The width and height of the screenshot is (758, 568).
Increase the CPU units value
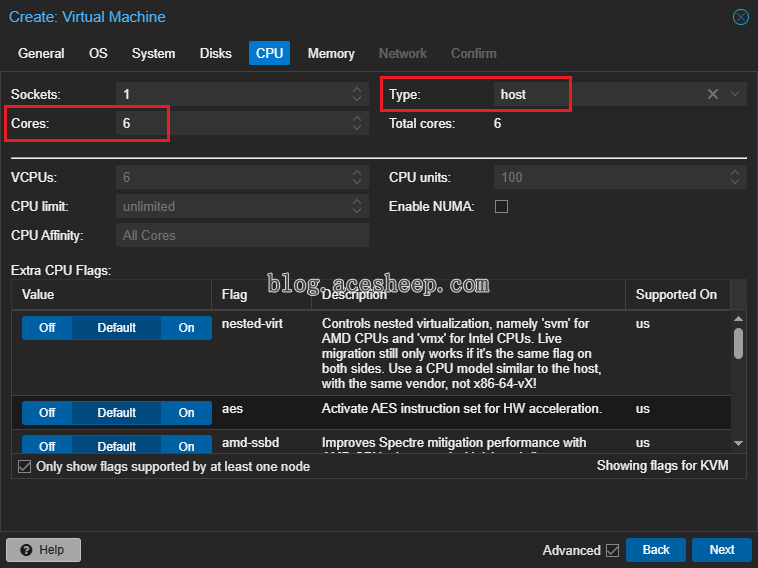click(735, 173)
